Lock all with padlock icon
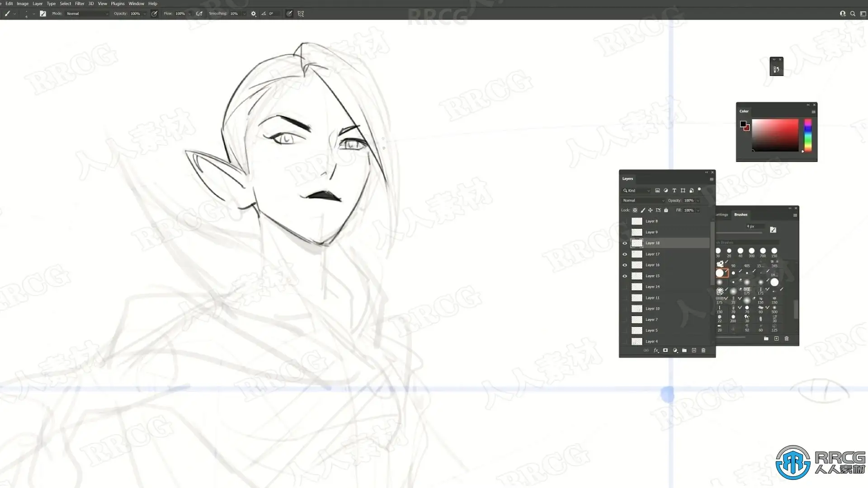Image resolution: width=868 pixels, height=488 pixels. tap(666, 210)
